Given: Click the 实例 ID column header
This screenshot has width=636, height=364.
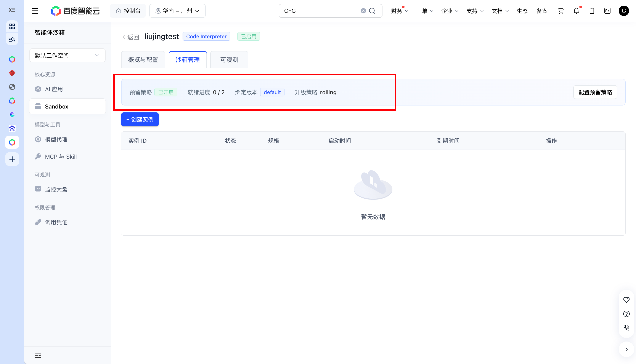Looking at the screenshot, I should coord(137,141).
